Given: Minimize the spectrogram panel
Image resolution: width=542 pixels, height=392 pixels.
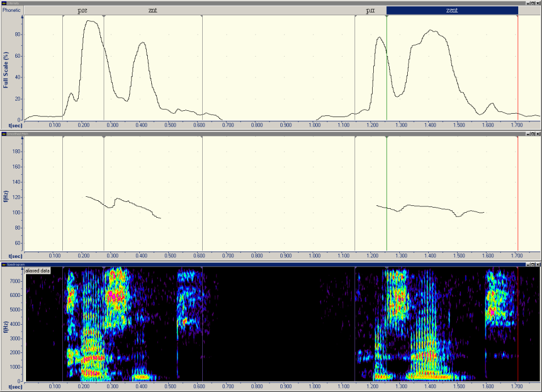Looking at the screenshot, I should (x=527, y=264).
